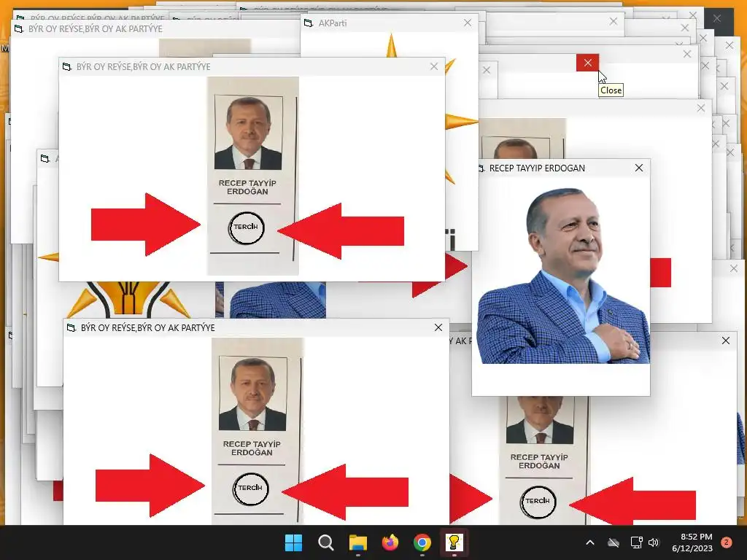Open the cloud sync tray icon
This screenshot has width=747, height=560.
click(x=614, y=542)
